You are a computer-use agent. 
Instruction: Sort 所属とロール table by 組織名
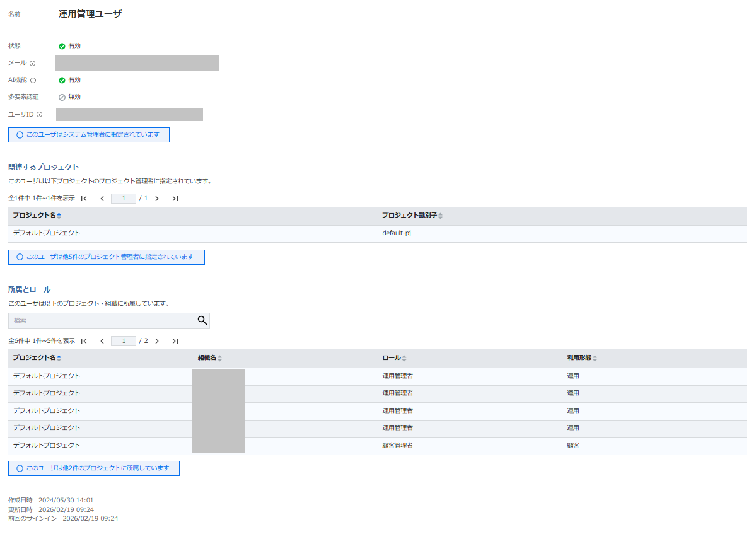pos(219,358)
